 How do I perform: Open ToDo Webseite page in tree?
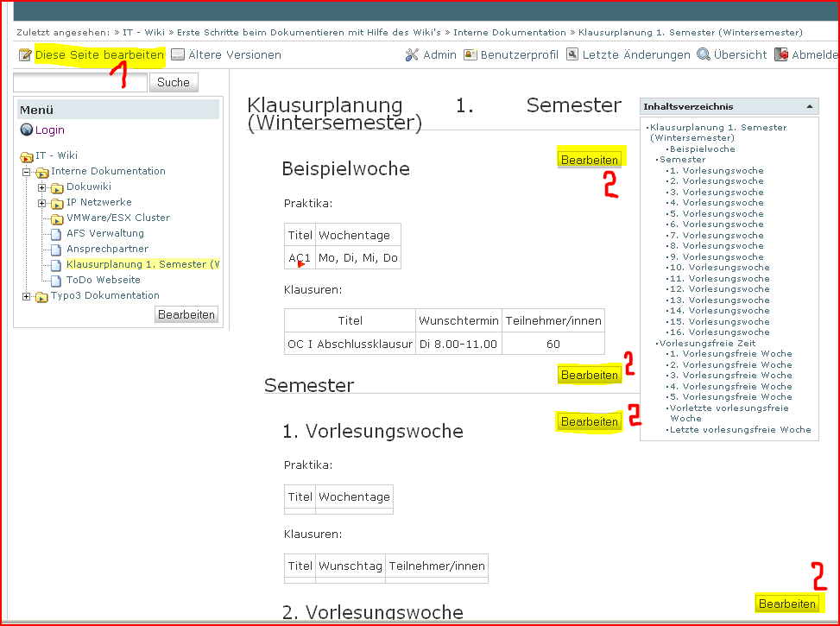point(103,280)
